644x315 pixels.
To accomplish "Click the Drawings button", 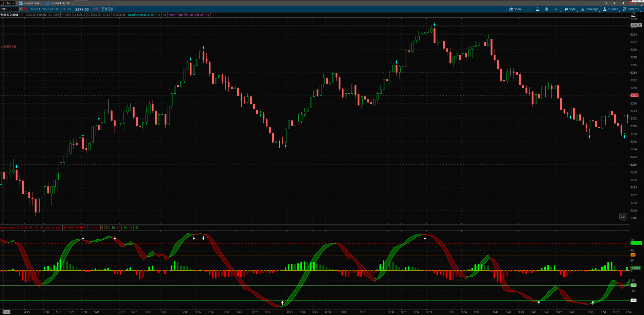I will (x=589, y=9).
